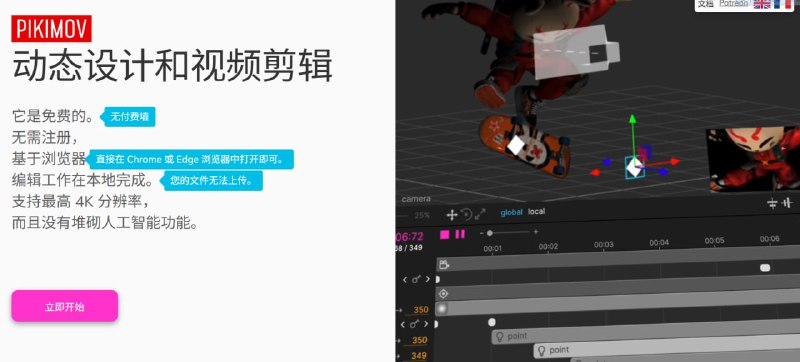Select the camera track icon in timeline
Screen dimensions: 800x362
[444, 264]
